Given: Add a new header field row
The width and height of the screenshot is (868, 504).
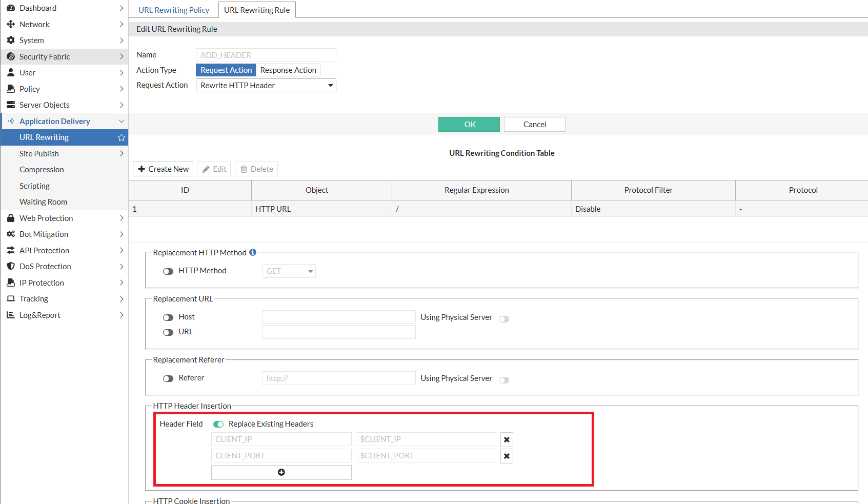Looking at the screenshot, I should pyautogui.click(x=281, y=472).
